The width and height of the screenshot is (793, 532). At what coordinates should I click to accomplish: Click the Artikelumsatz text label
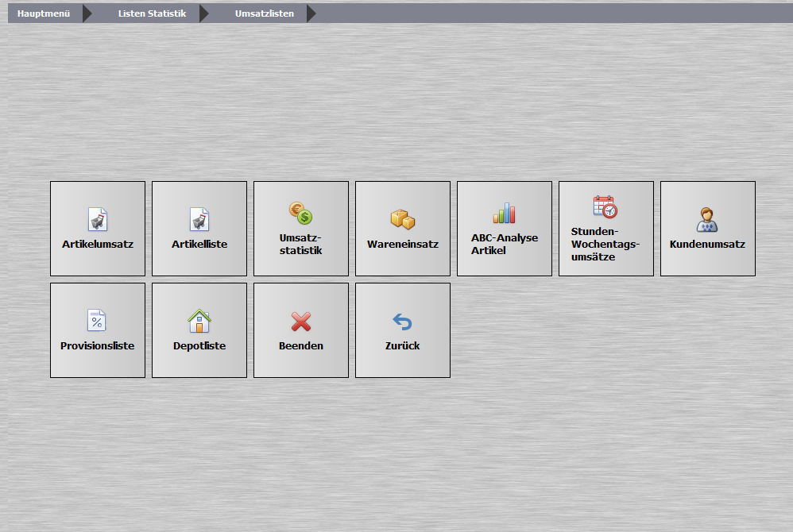point(98,244)
